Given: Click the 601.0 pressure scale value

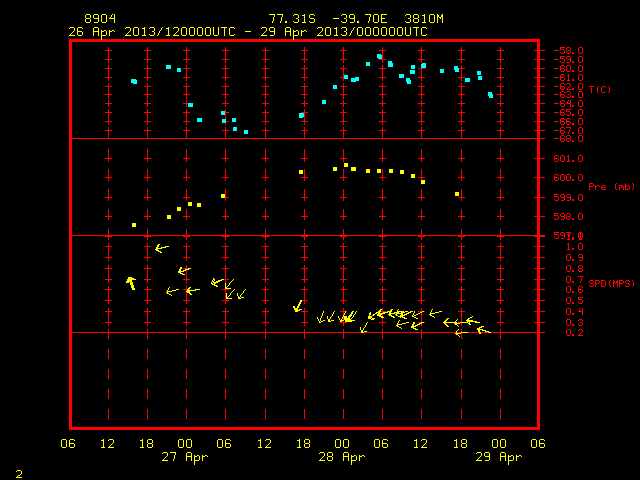Looking at the screenshot, I should [568, 158].
